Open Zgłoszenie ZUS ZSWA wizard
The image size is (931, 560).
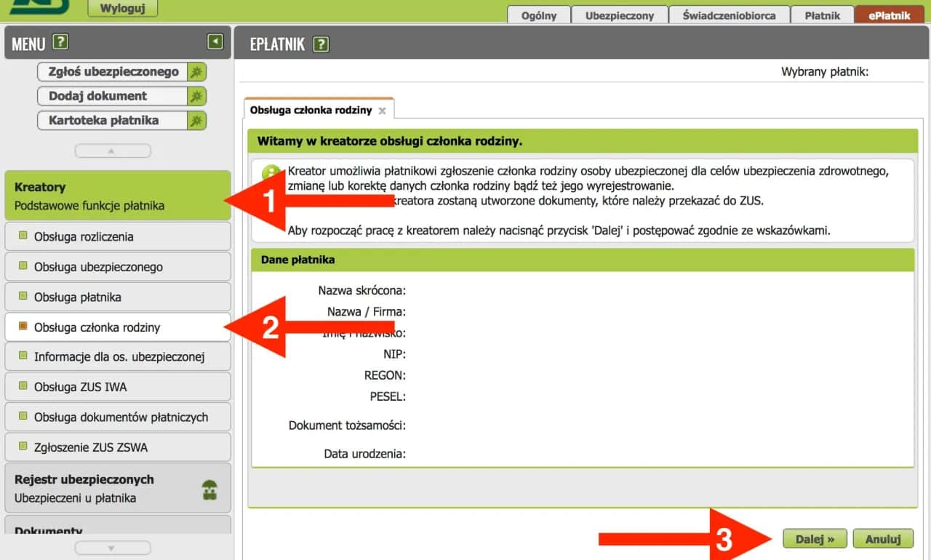click(90, 447)
